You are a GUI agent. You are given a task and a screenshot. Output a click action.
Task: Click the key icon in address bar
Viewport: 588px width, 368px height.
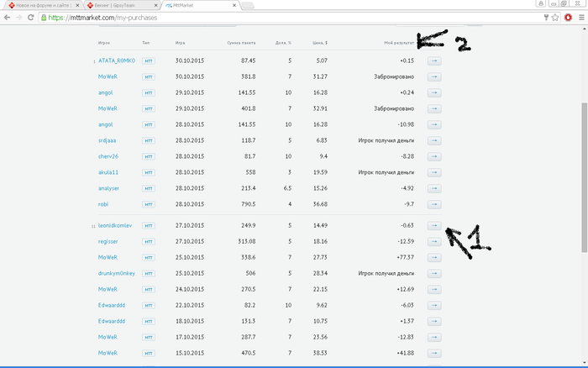point(546,18)
